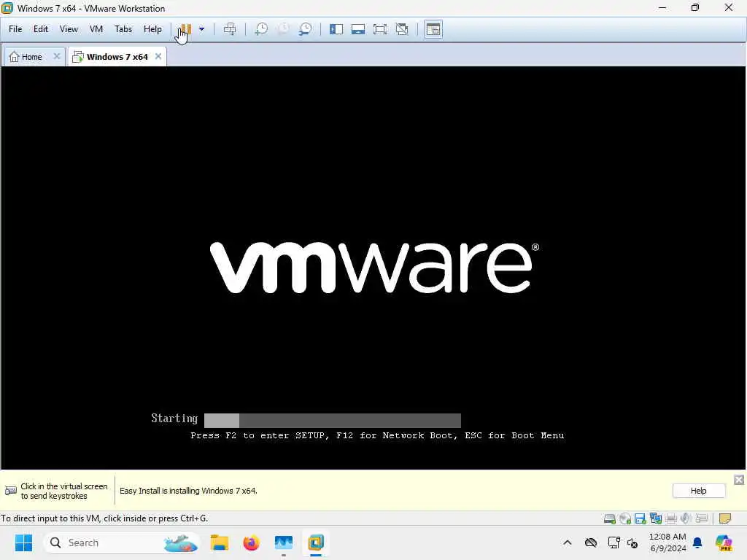The image size is (747, 560).
Task: Click the floppy drive status icon
Action: [x=640, y=518]
